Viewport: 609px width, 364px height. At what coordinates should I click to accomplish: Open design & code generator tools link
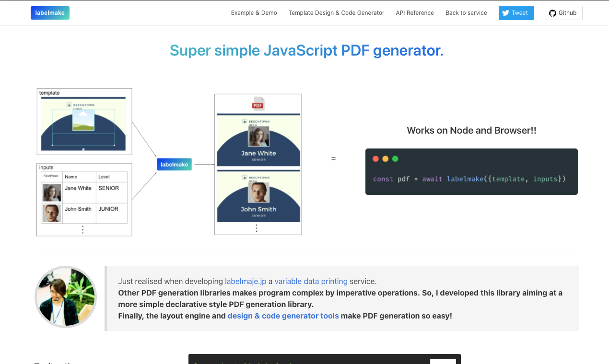click(x=283, y=316)
